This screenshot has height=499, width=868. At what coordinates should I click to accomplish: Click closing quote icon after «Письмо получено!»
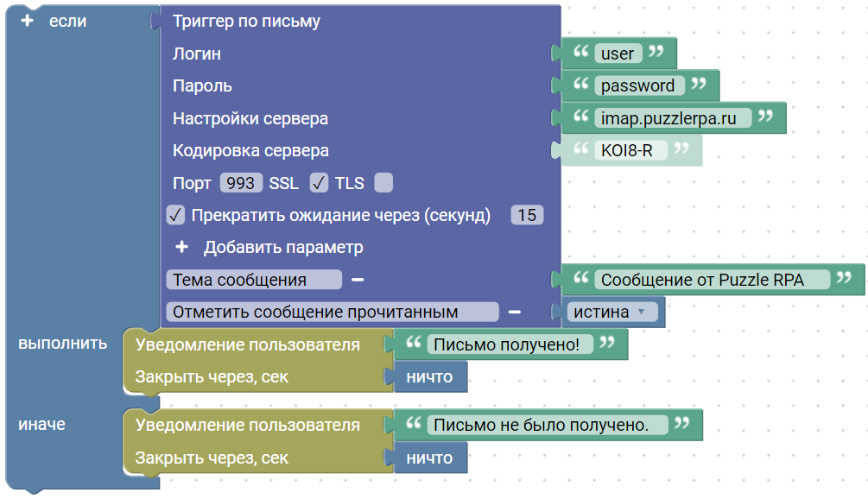pyautogui.click(x=607, y=344)
